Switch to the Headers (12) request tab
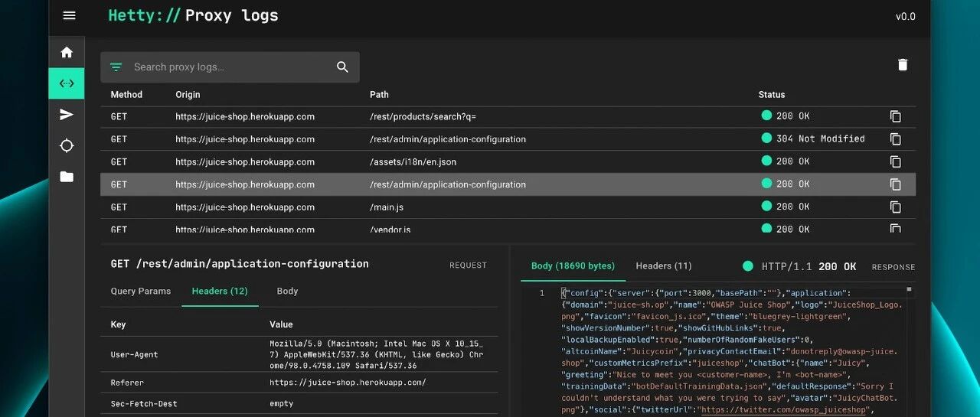 coord(220,291)
